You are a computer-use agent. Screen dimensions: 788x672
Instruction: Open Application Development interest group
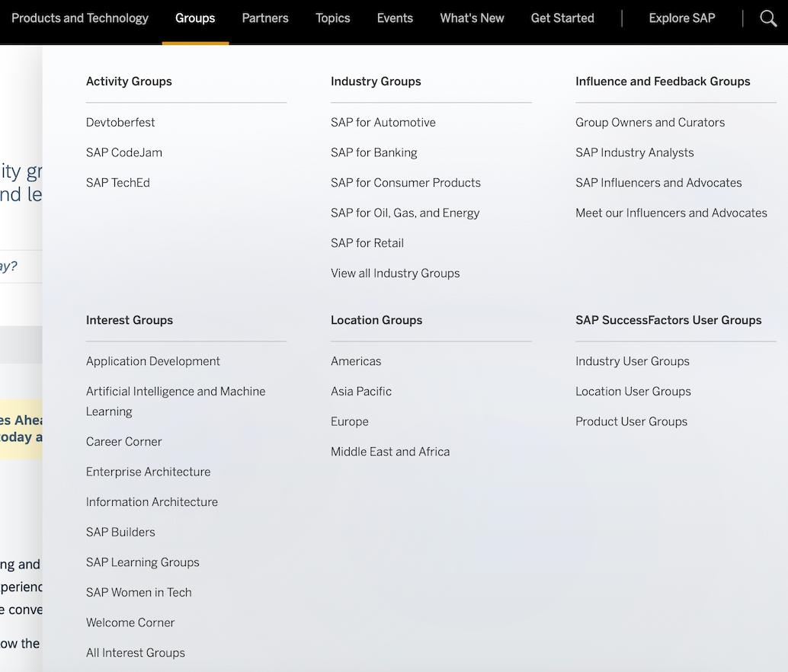152,362
